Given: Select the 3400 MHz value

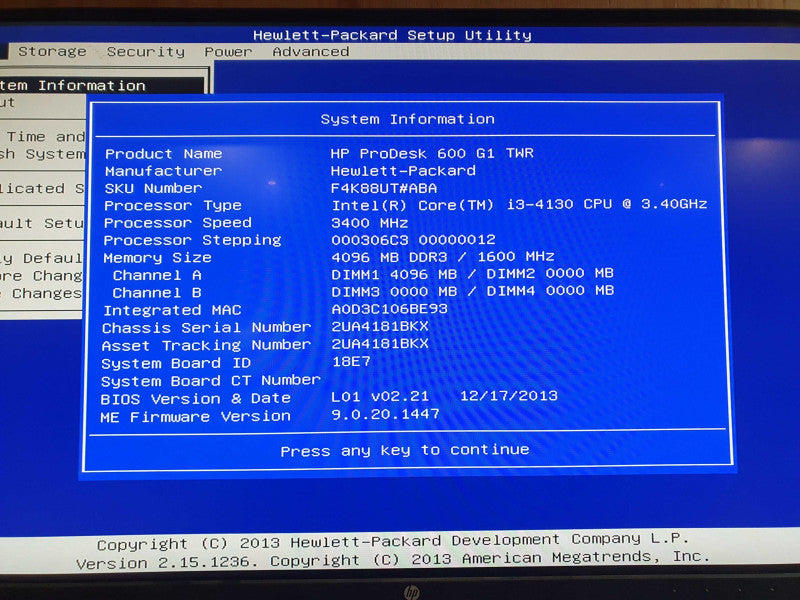Looking at the screenshot, I should point(369,223).
